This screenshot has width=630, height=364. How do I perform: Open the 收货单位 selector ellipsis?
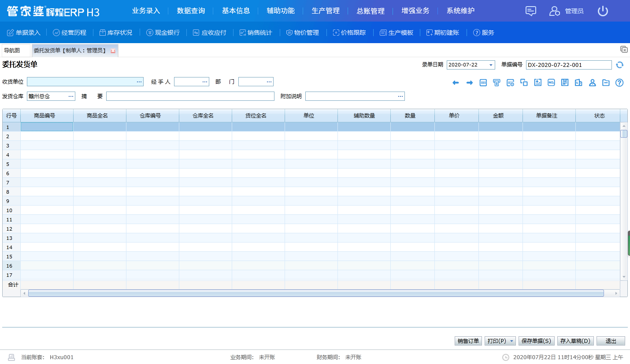point(139,82)
